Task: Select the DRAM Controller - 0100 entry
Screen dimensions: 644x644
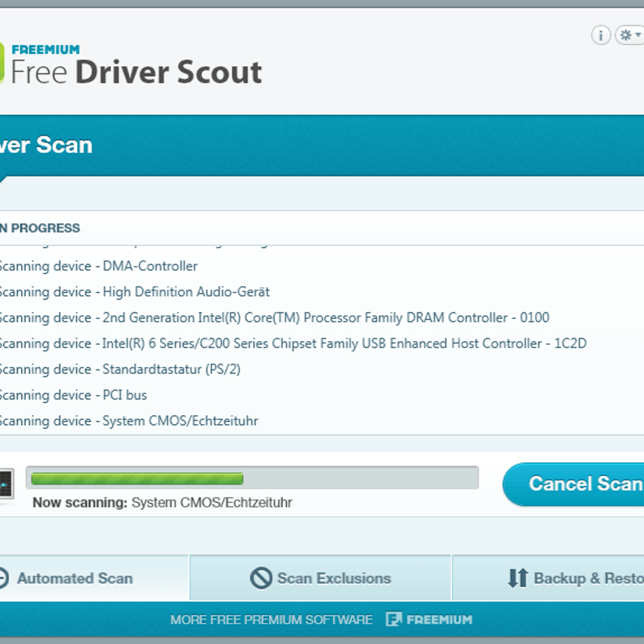Action: [275, 318]
